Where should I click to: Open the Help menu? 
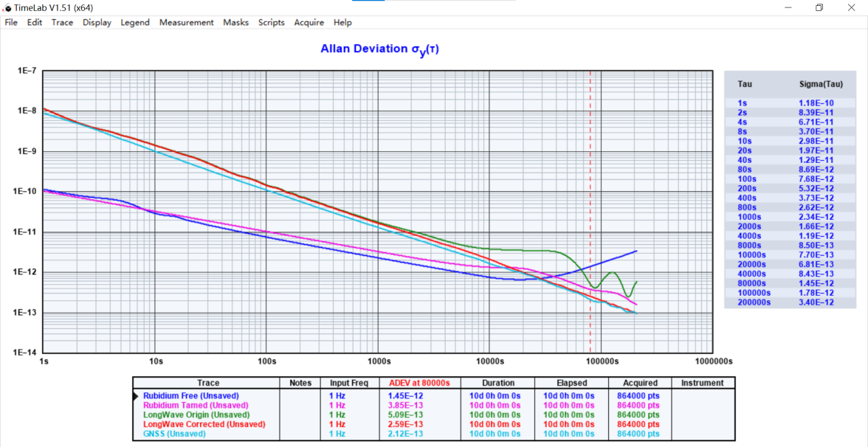pos(342,23)
